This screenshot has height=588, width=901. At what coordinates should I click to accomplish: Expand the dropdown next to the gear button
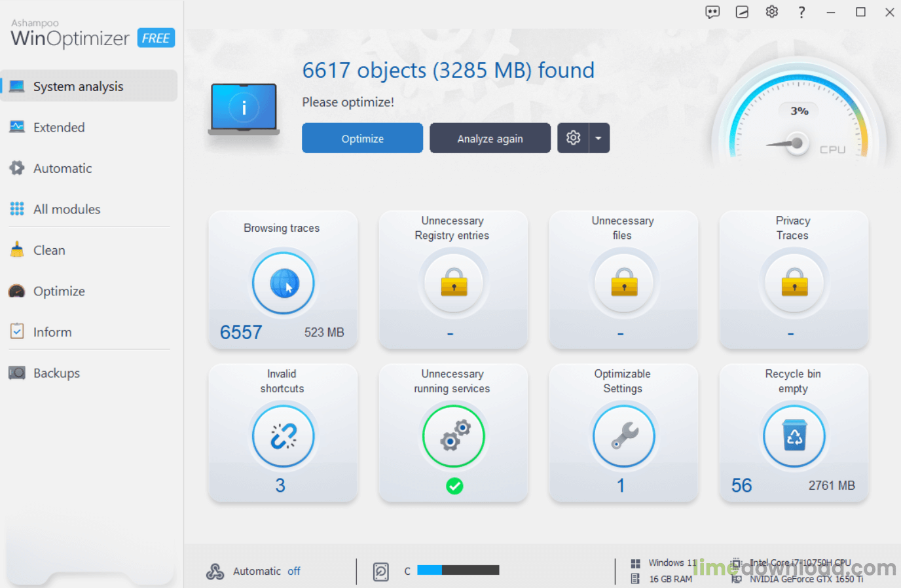pos(598,138)
